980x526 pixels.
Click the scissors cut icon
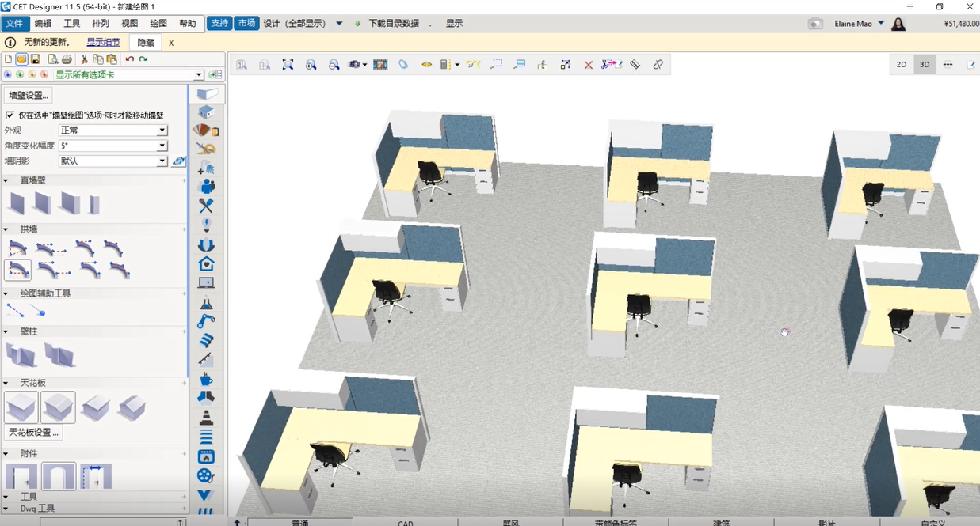pos(84,59)
